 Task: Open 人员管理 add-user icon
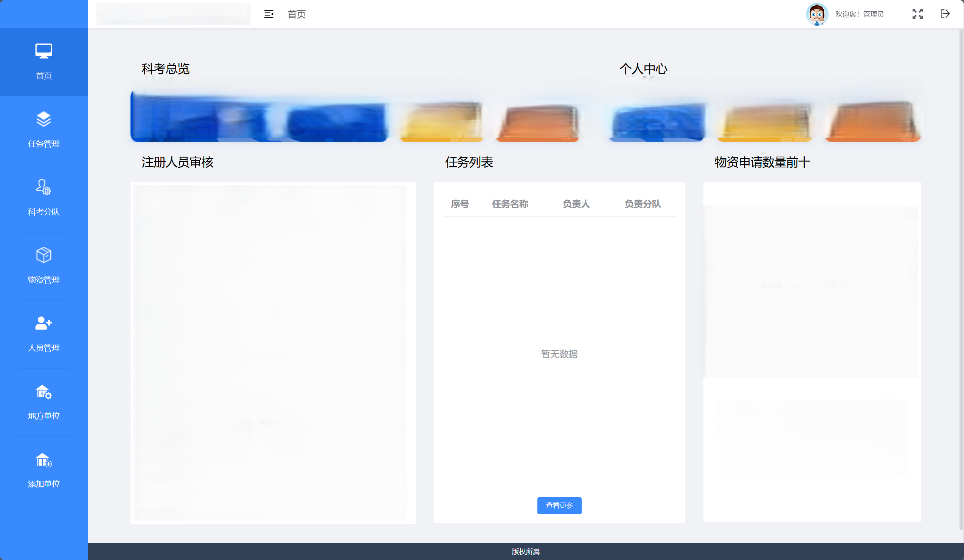click(x=43, y=323)
